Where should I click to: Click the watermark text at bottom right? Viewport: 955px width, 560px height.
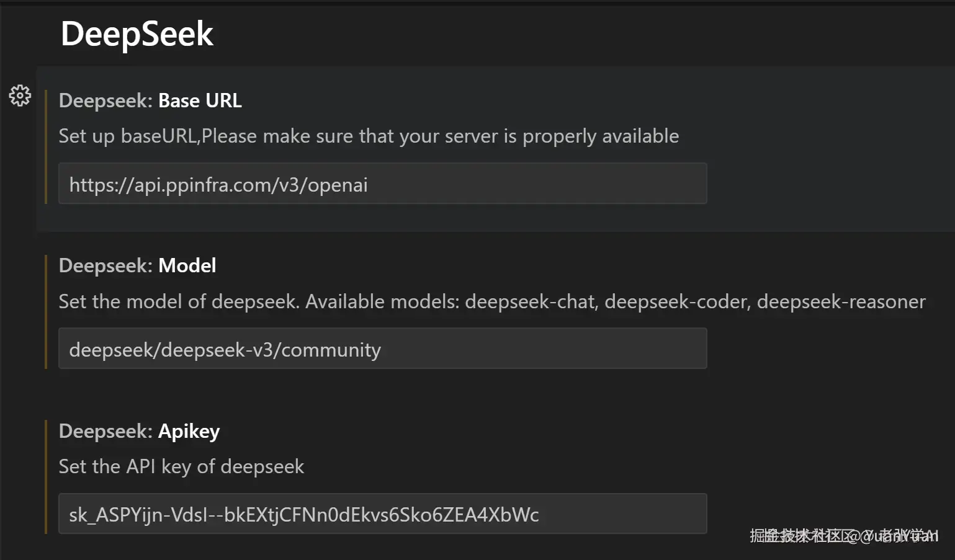[x=844, y=535]
